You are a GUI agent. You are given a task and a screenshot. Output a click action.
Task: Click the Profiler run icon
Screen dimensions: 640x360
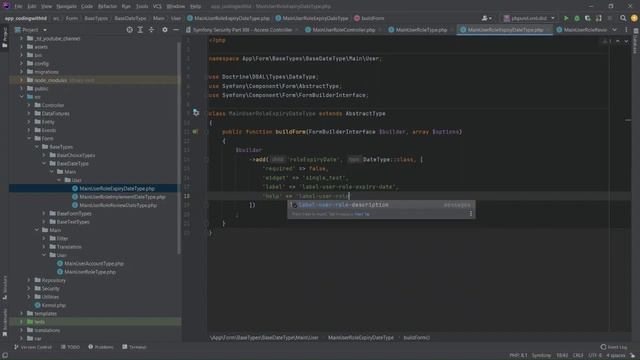[x=598, y=18]
